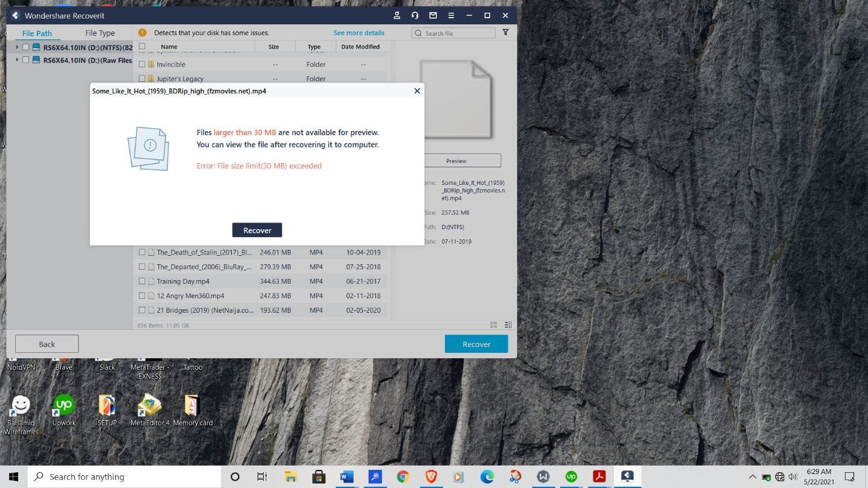
Task: Click the account profile icon in title bar
Action: click(x=396, y=15)
